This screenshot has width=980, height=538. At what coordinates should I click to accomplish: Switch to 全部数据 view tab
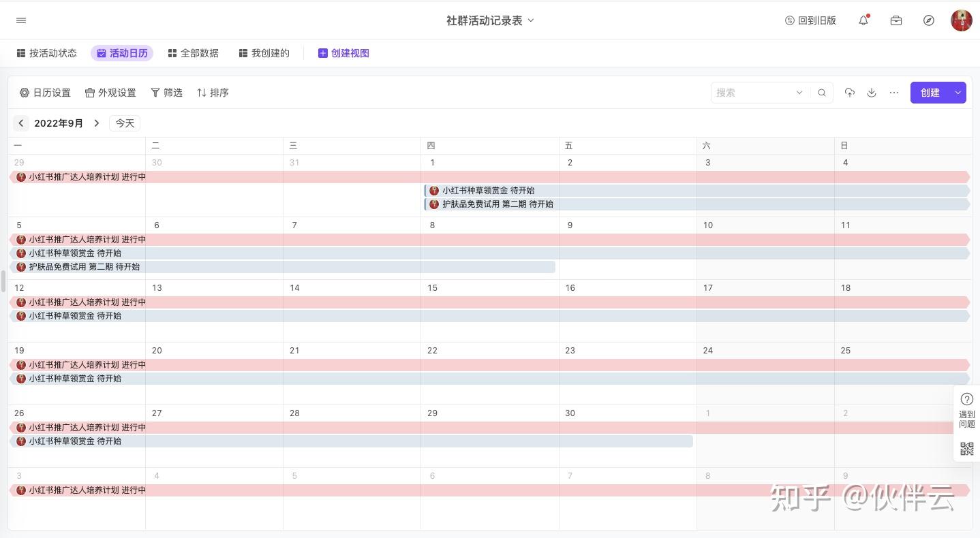point(194,53)
